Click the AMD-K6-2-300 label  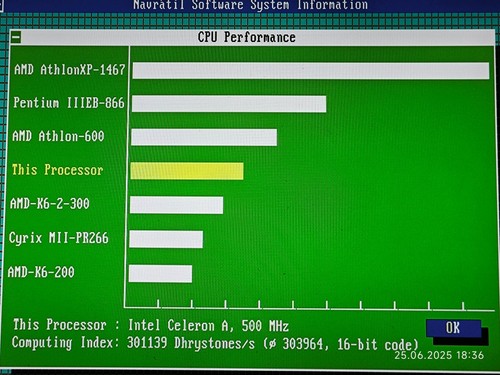click(50, 203)
